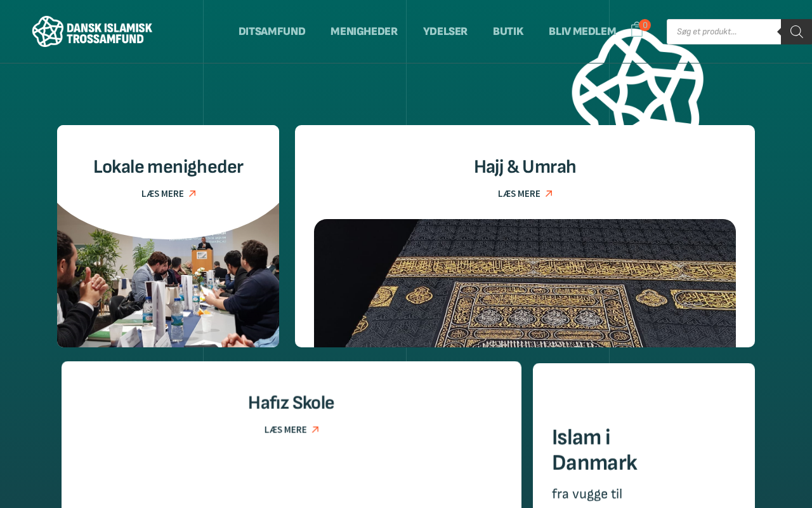Open the MENIGHEDER menu
The height and width of the screenshot is (508, 812).
pyautogui.click(x=364, y=32)
